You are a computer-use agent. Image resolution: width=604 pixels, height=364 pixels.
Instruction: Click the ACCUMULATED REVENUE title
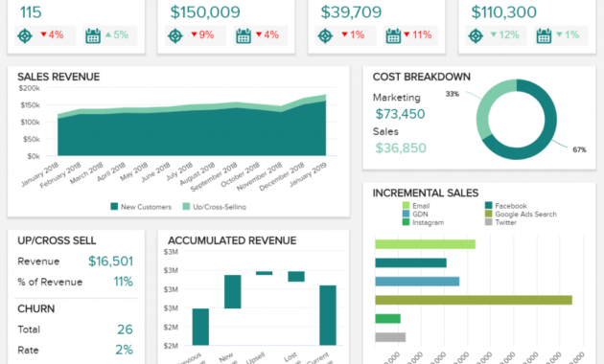(232, 240)
